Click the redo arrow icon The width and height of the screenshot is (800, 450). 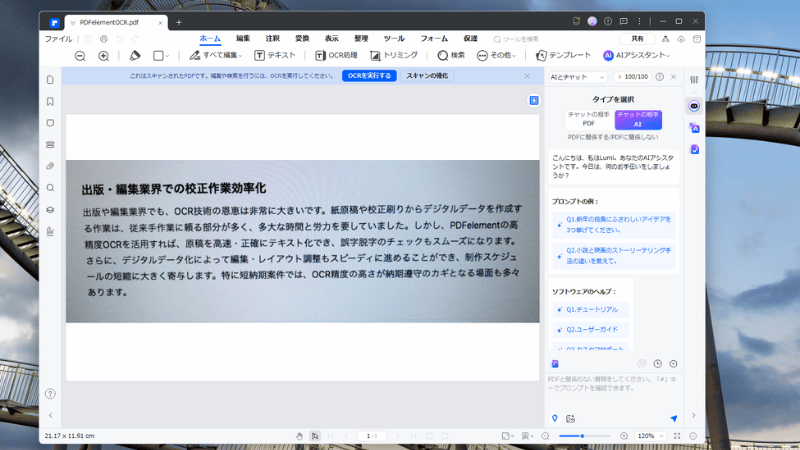click(135, 39)
